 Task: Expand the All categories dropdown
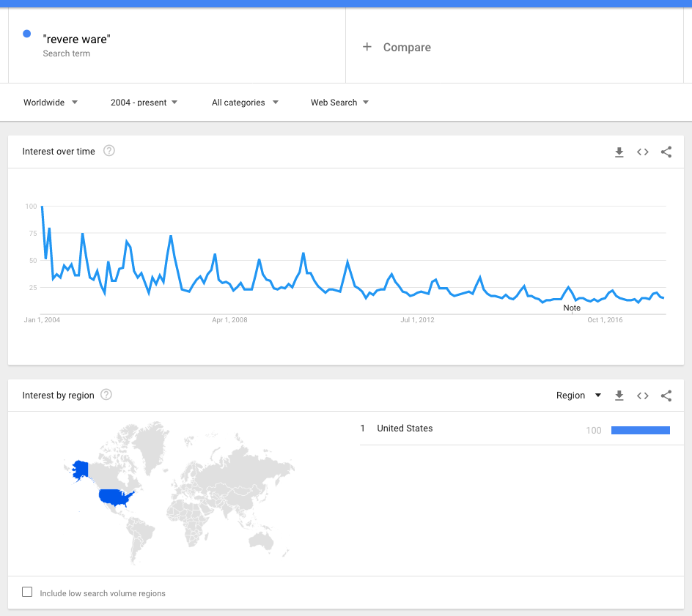[245, 103]
